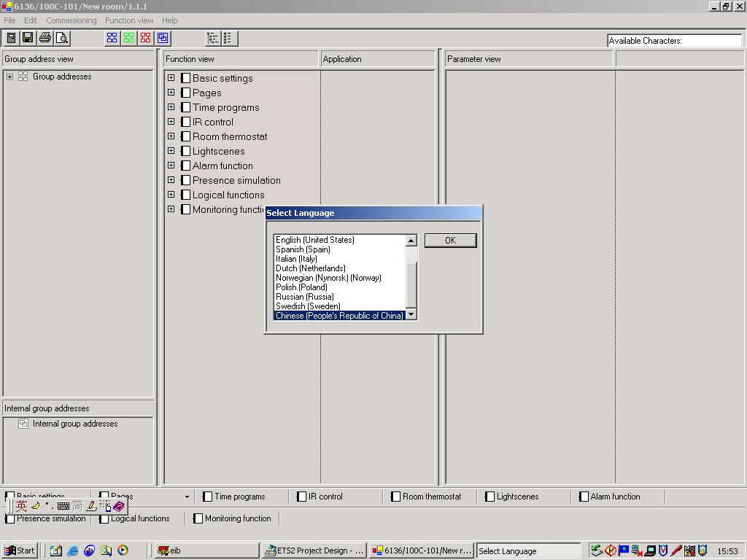Open Print Preview magnifier icon

click(62, 38)
